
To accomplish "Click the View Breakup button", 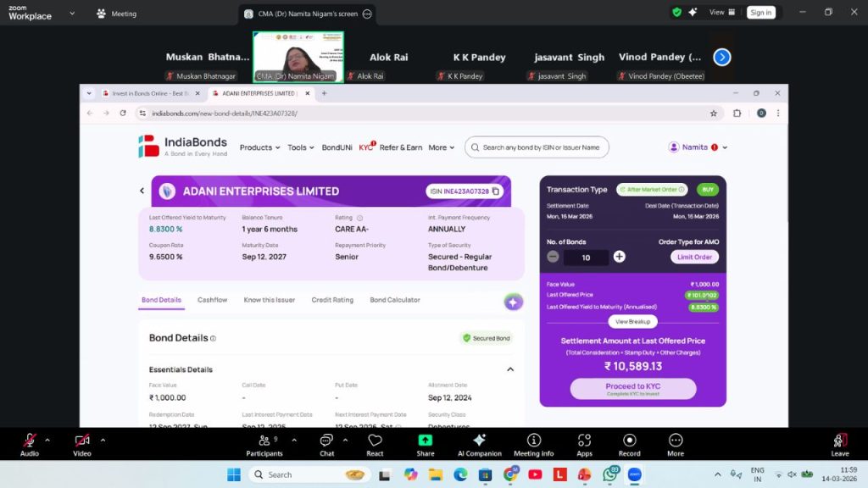I will (x=633, y=322).
